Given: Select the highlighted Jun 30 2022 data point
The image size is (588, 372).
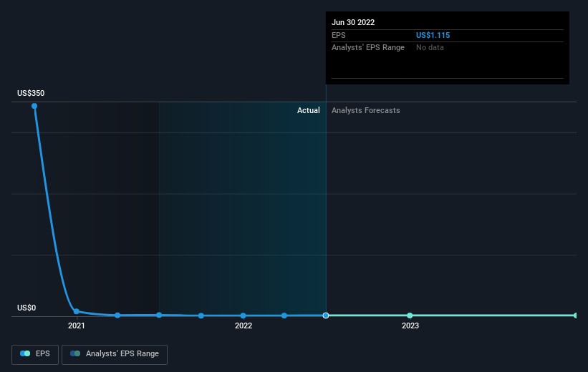Looking at the screenshot, I should pos(326,315).
